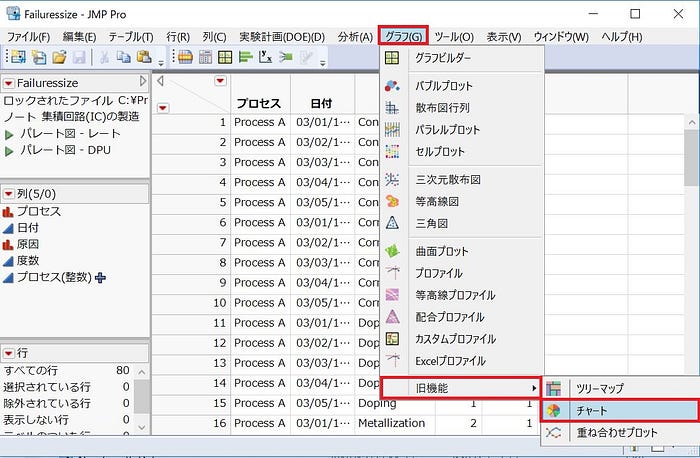Open the ヘルプ(H) menu
Viewport: 700px width, 458px height.
621,37
